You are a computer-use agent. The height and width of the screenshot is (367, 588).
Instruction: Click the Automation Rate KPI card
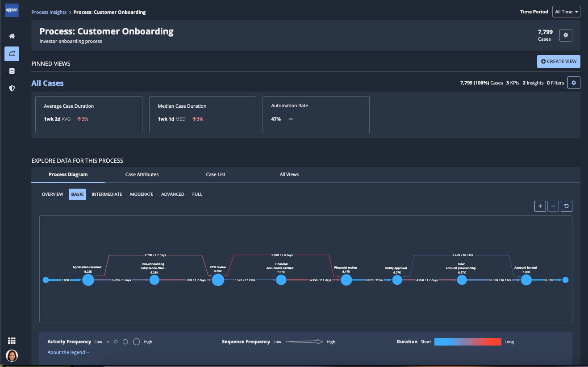316,114
